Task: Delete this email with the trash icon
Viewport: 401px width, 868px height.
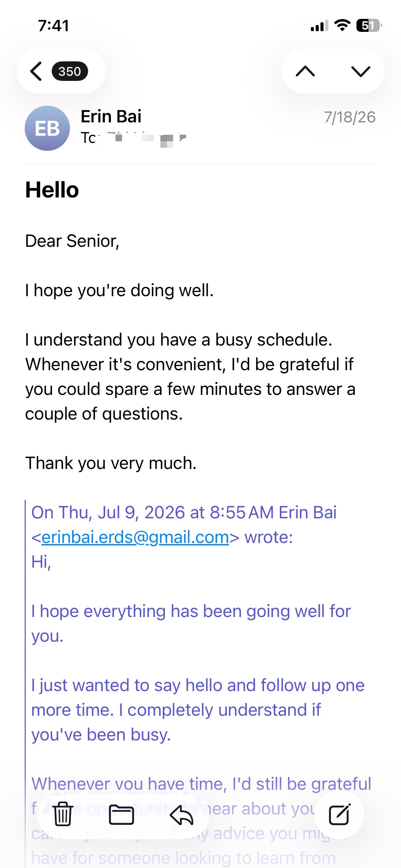Action: click(63, 814)
